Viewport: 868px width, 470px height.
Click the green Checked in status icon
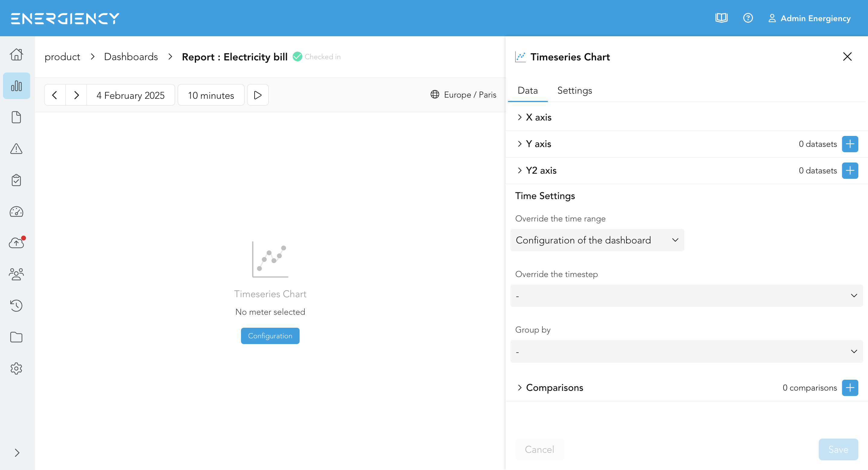click(x=297, y=56)
